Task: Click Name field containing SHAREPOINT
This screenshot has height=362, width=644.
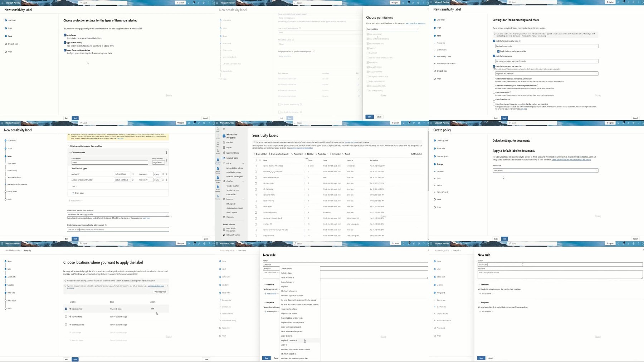Action: click(560, 265)
